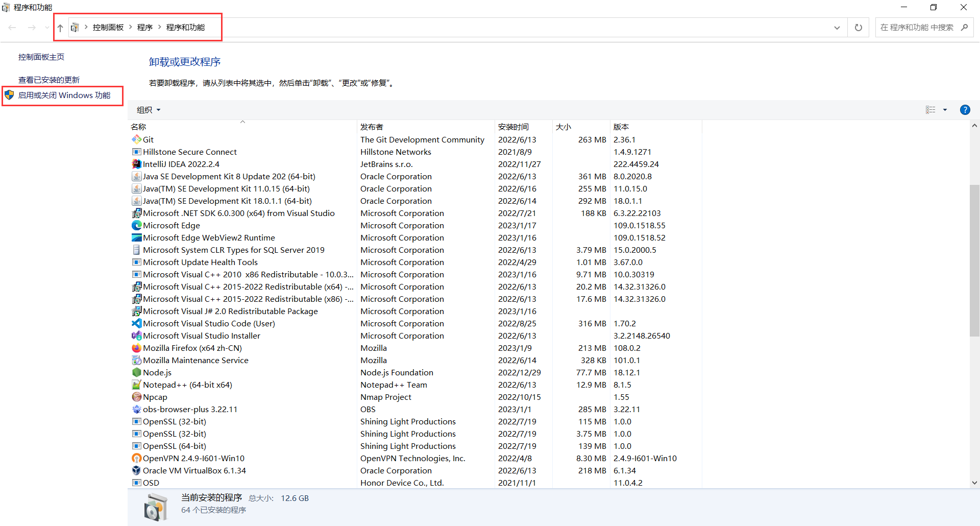
Task: Click publisher Honor Device Co., Ltd.
Action: pos(402,483)
